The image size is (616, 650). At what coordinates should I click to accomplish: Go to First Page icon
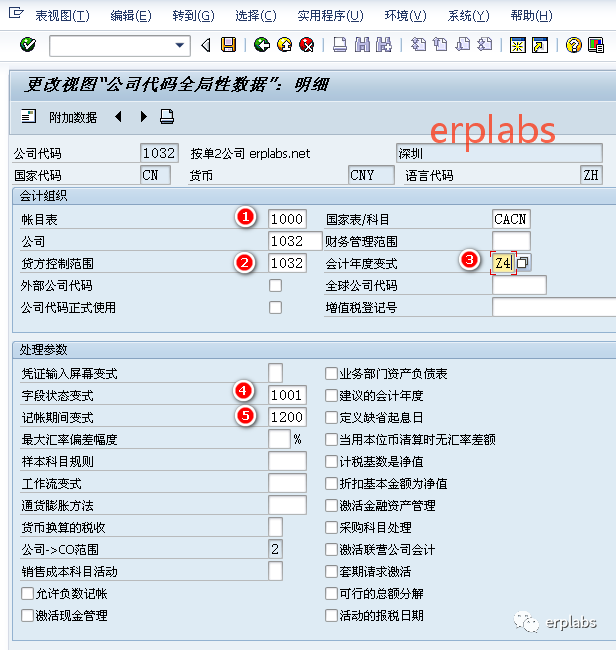tap(418, 45)
